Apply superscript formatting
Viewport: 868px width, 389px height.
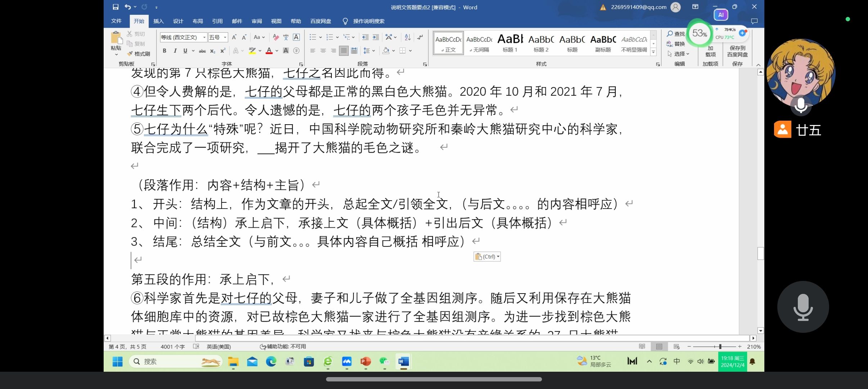(223, 51)
